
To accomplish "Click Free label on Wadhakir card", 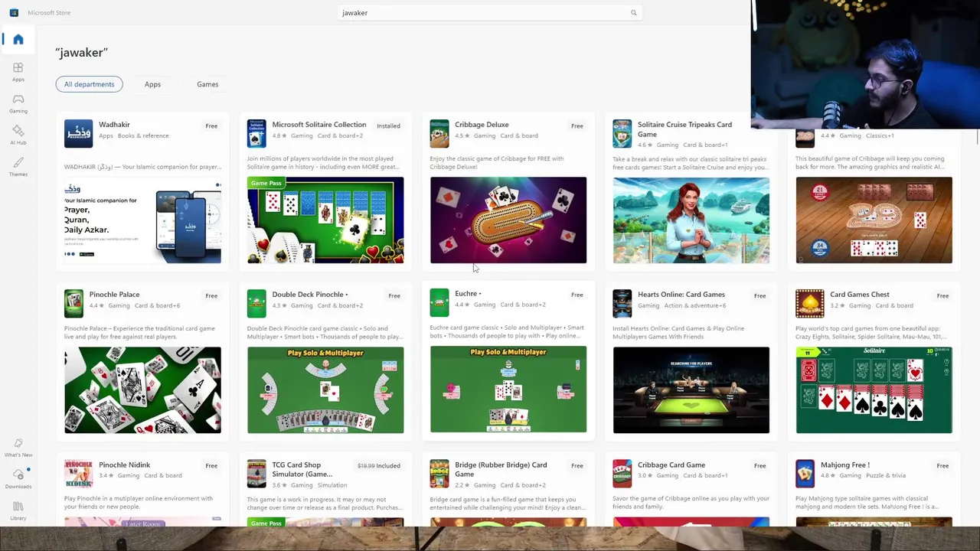I will [211, 126].
